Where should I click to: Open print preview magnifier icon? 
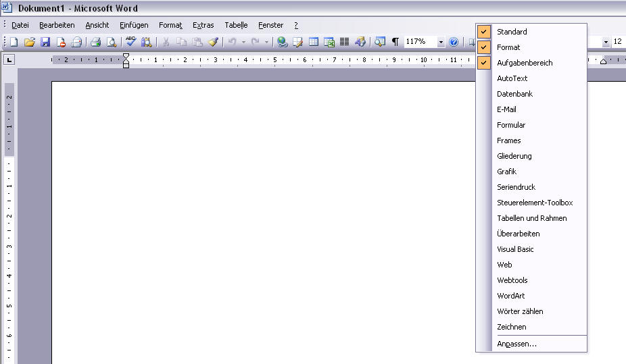[x=112, y=42]
